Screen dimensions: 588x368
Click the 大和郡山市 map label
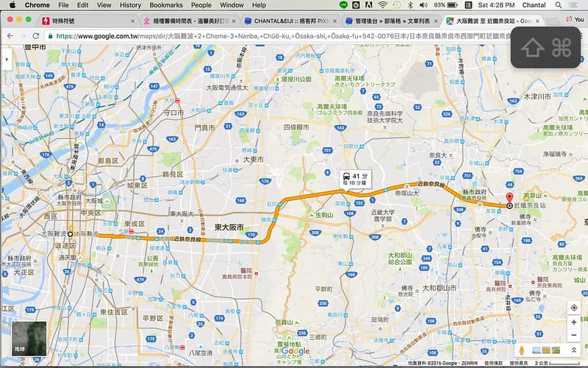440,288
